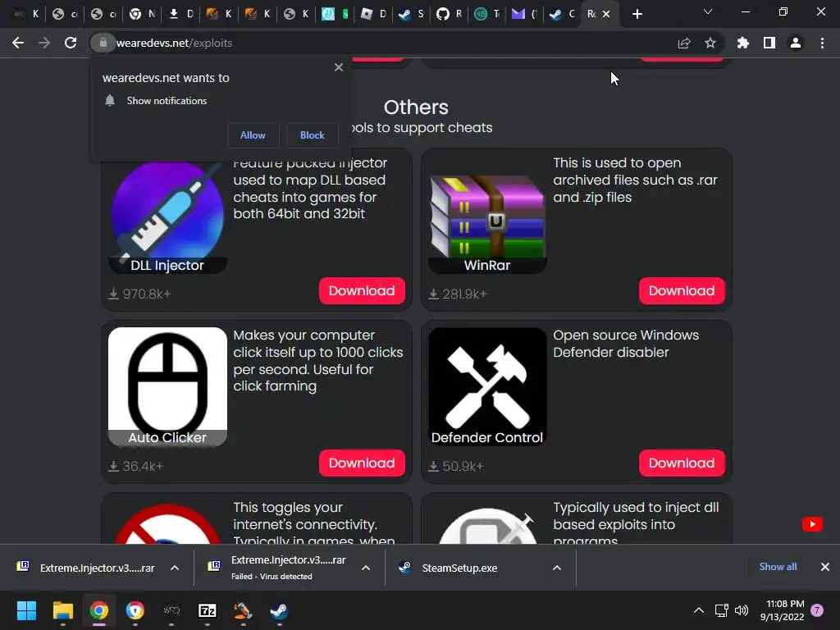This screenshot has width=840, height=630.
Task: Open the clock showing 11:08 PM
Action: click(782, 610)
